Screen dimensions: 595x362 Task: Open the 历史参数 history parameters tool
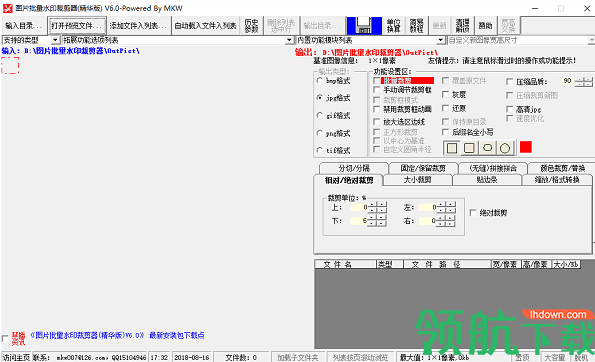click(251, 25)
